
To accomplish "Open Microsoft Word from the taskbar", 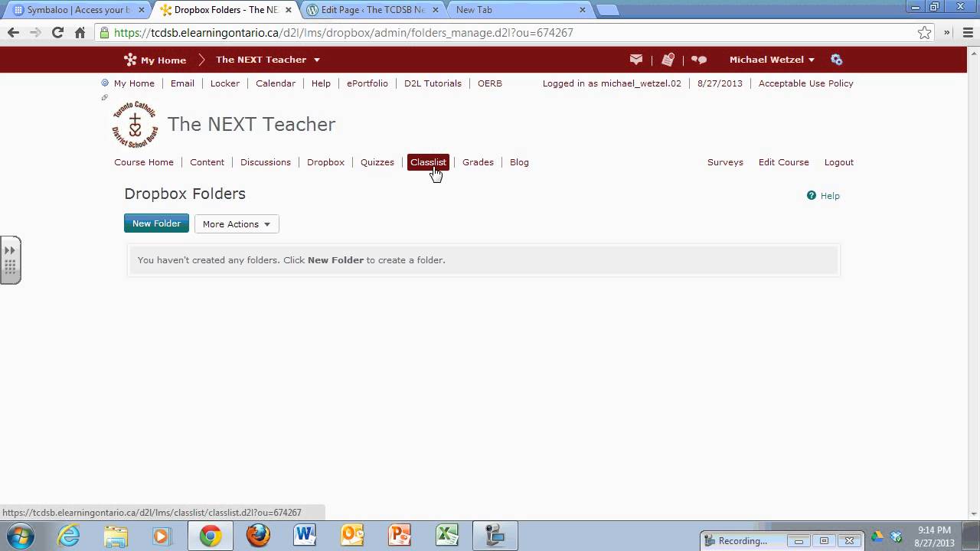I will (305, 536).
